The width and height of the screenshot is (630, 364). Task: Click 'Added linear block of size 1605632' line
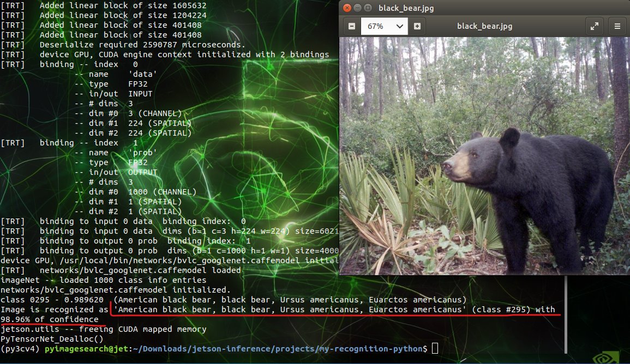pyautogui.click(x=123, y=5)
